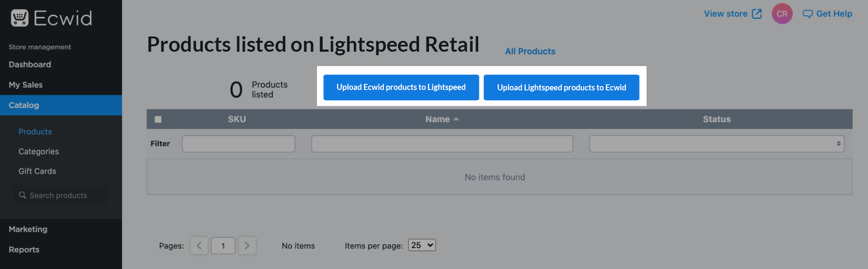Click the external-link icon beside View store
Screen dimensions: 868x269
click(x=757, y=14)
